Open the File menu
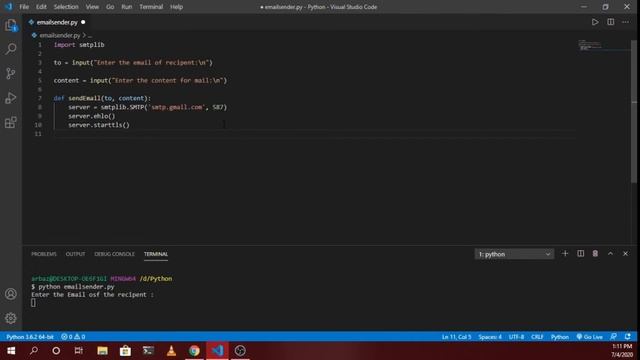Image resolution: width=640 pixels, height=360 pixels. pos(24,7)
